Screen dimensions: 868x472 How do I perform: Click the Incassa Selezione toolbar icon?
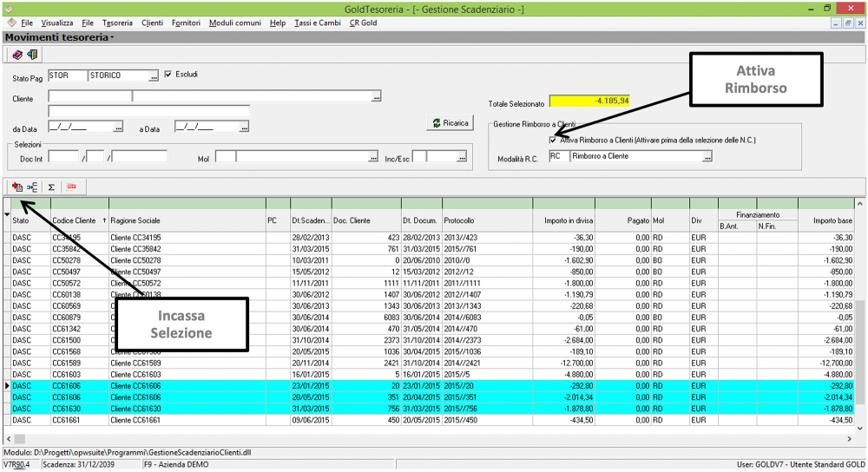coord(17,187)
